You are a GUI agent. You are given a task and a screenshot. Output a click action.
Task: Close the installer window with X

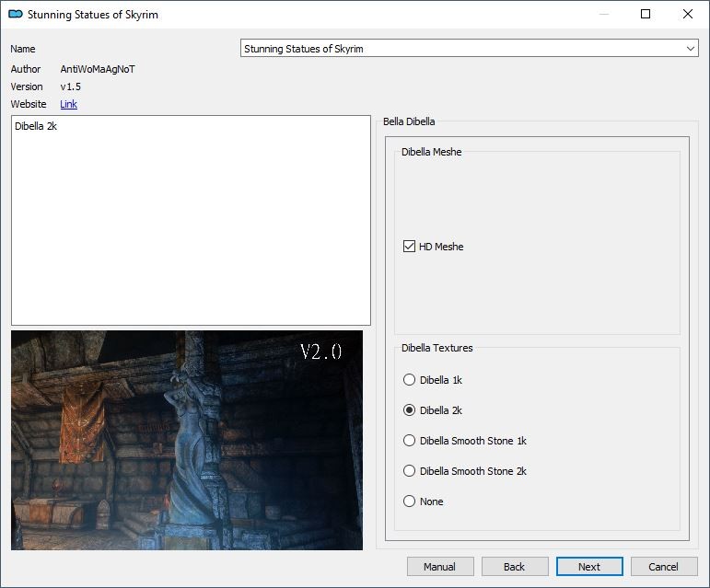pyautogui.click(x=688, y=15)
